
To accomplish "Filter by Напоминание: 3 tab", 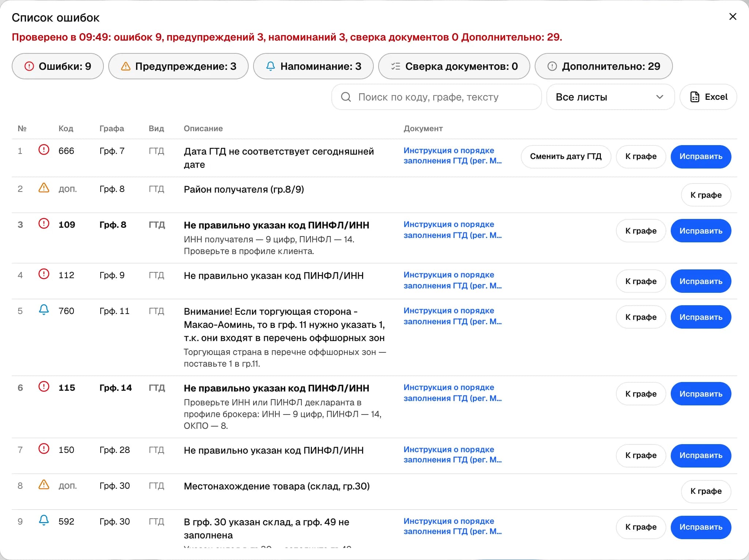I will 313,66.
